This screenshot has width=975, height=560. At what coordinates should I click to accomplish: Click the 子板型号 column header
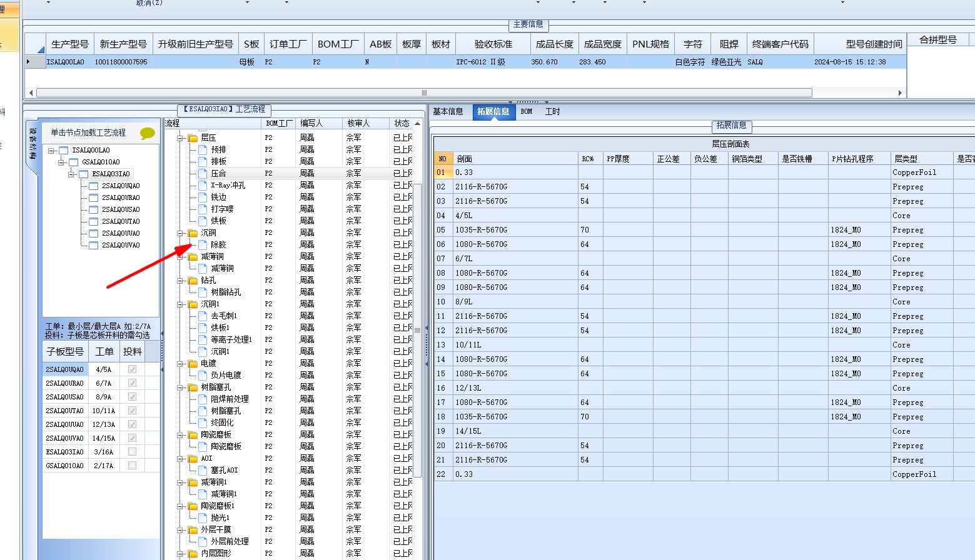[65, 352]
